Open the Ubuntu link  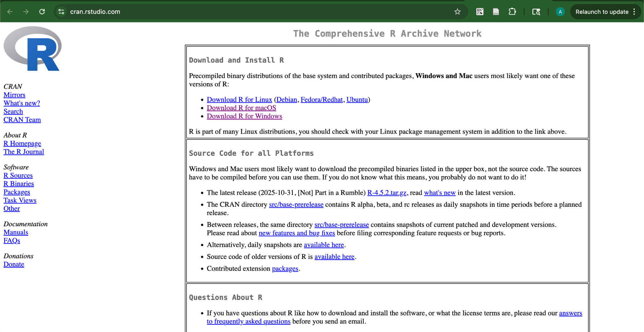[357, 99]
